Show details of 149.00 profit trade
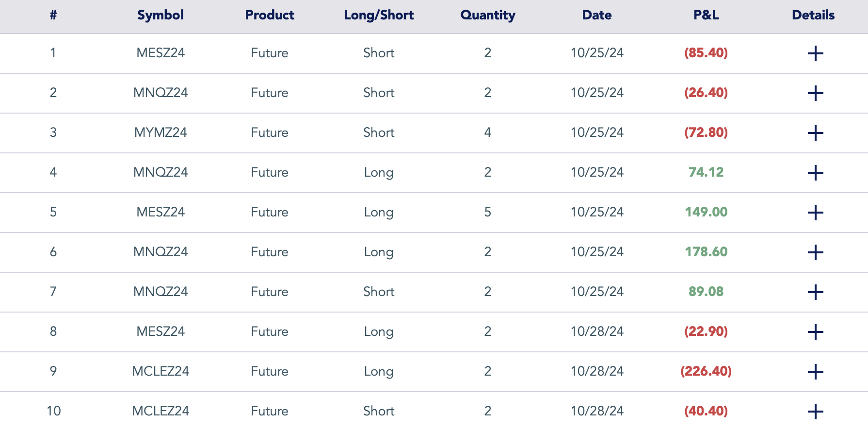The width and height of the screenshot is (868, 430). point(815,213)
